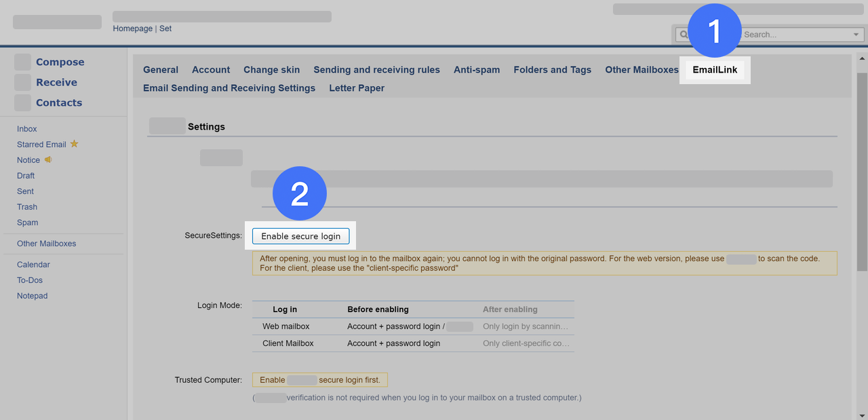Image resolution: width=868 pixels, height=420 pixels.
Task: Open the Anti-spam settings tab
Action: 477,69
